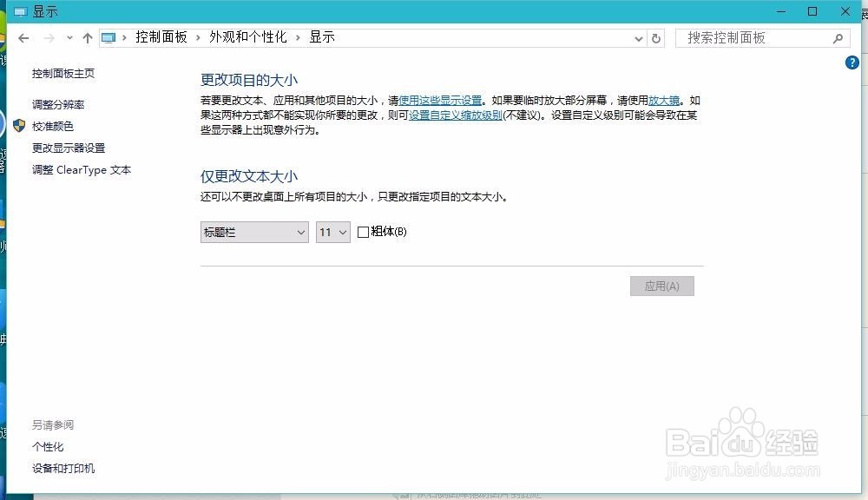Click into the 搜索控制面板 search field
The width and height of the screenshot is (868, 500).
[751, 38]
